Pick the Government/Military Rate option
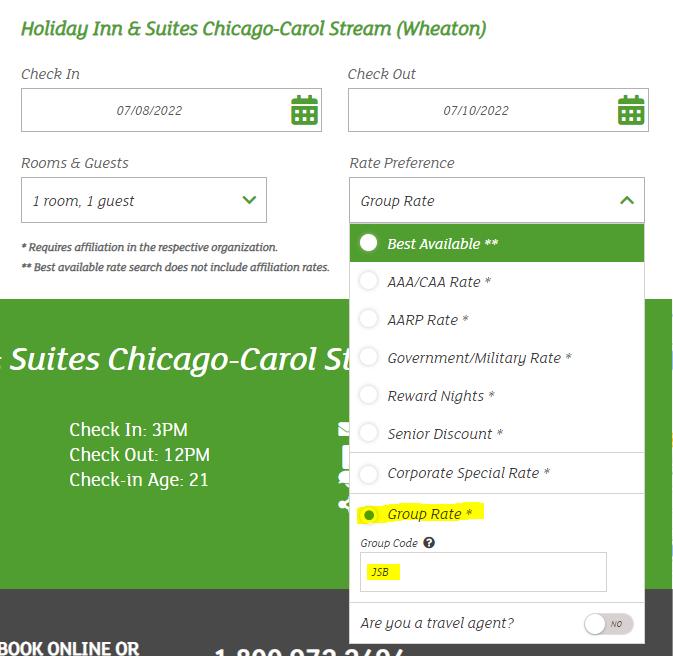The image size is (673, 656). pyautogui.click(x=368, y=356)
